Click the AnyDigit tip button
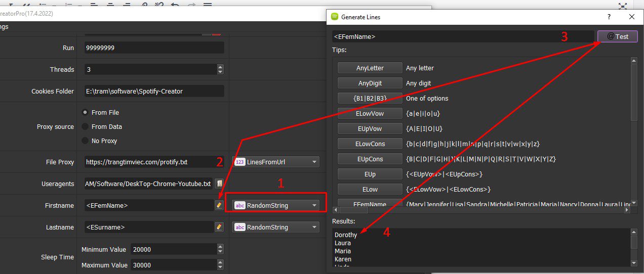This screenshot has width=644, height=274. [x=370, y=83]
